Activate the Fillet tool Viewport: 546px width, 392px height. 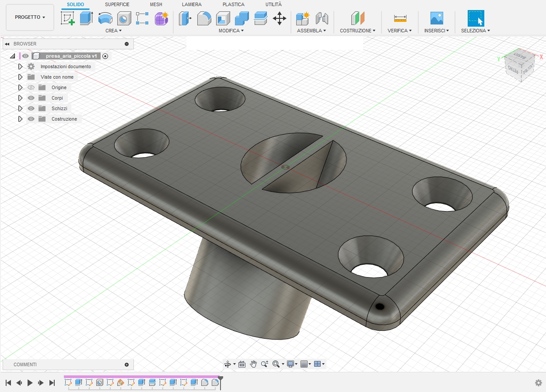[x=204, y=18]
